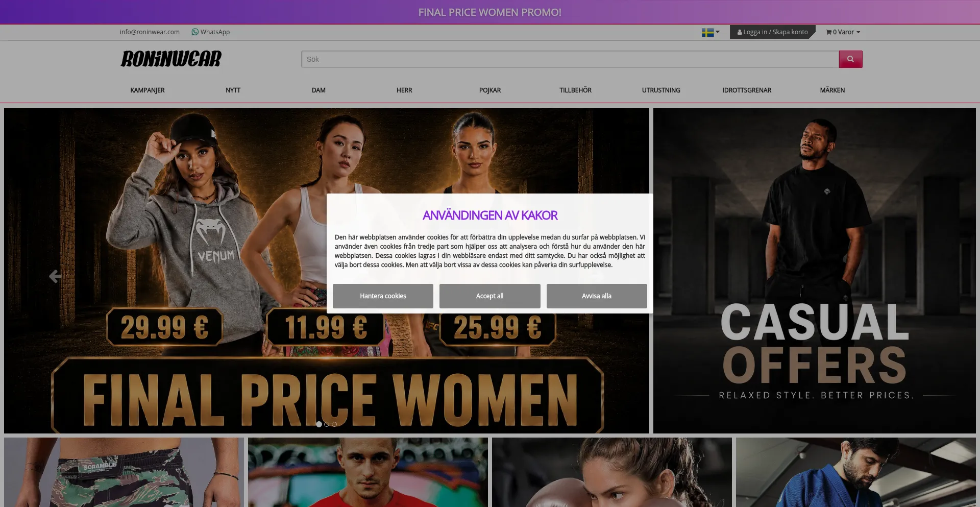Image resolution: width=980 pixels, height=507 pixels.
Task: Open the shopping cart 0 Varor dropdown
Action: (843, 32)
